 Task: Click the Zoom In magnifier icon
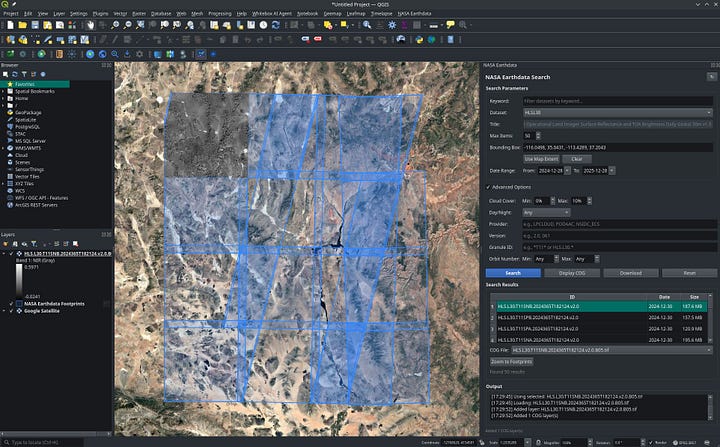coord(115,25)
